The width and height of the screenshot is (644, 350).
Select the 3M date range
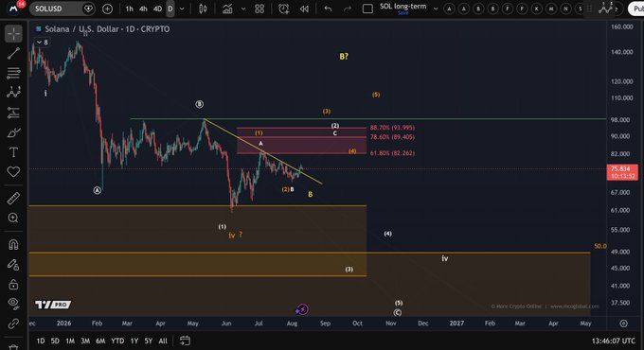[85, 341]
